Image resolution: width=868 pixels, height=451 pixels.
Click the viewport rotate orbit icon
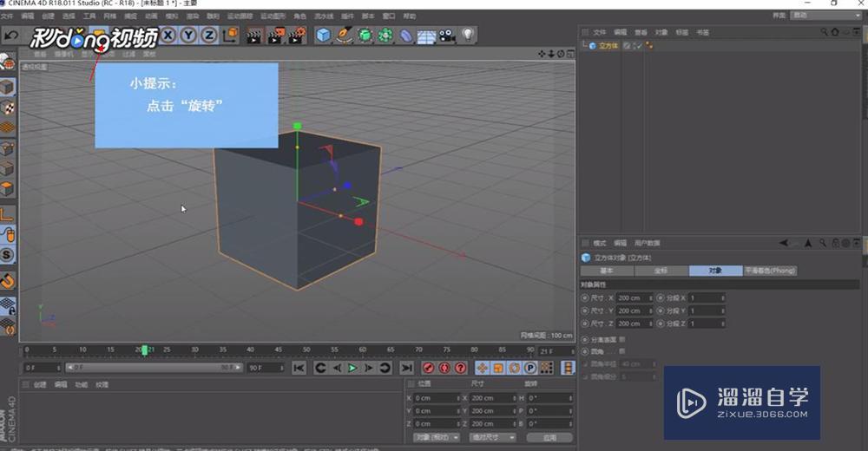pos(561,54)
